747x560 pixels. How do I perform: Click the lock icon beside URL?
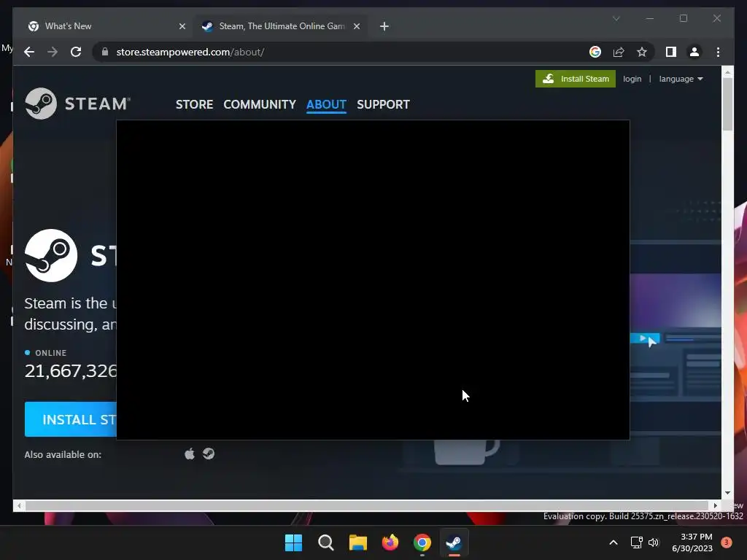(105, 52)
